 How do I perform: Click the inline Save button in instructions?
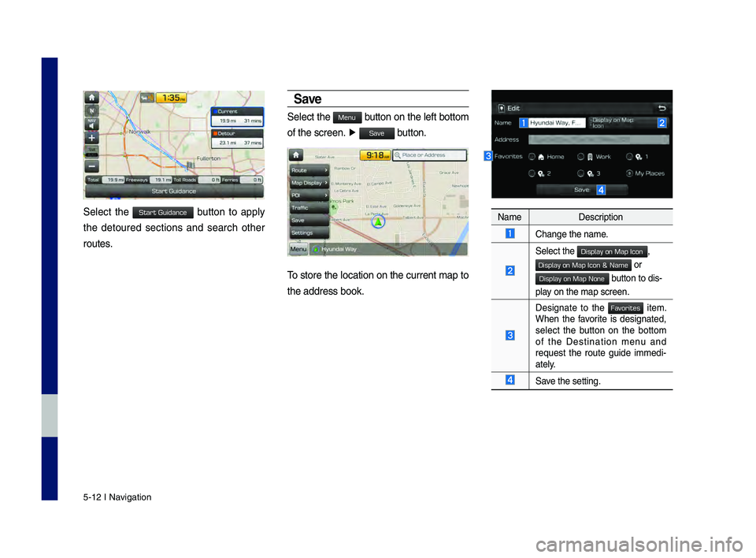pos(376,133)
